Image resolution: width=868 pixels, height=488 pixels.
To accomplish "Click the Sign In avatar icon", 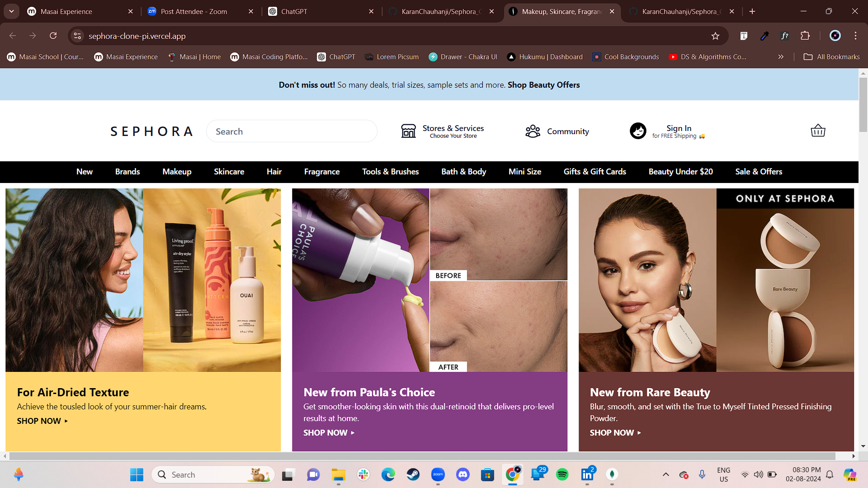I will (637, 131).
